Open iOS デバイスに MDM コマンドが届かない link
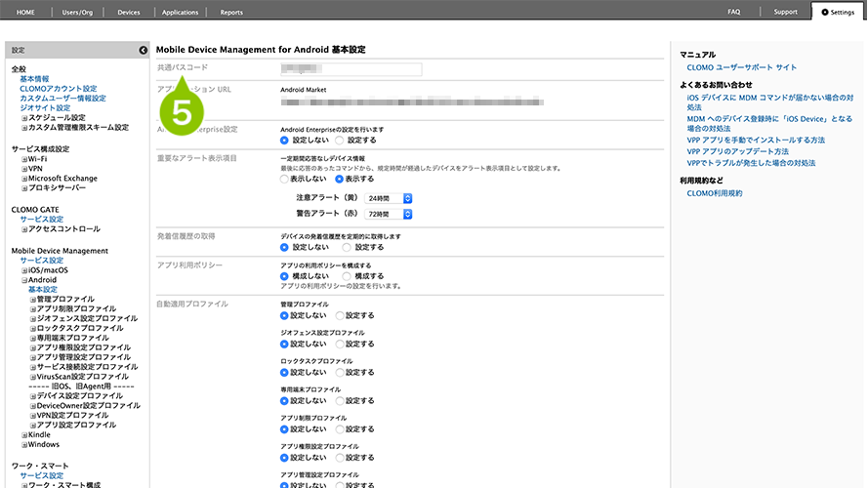The width and height of the screenshot is (868, 488). click(770, 102)
